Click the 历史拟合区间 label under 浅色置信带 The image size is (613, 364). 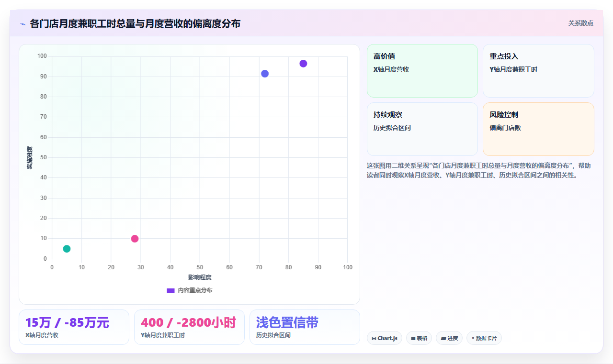tap(273, 335)
